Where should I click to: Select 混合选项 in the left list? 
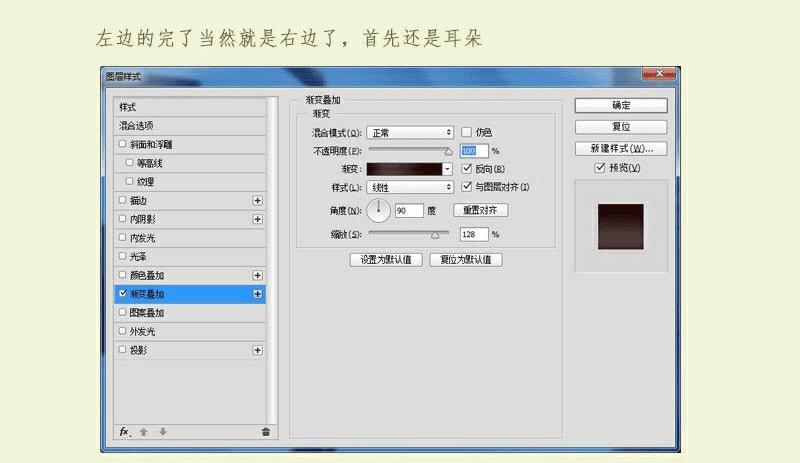190,126
